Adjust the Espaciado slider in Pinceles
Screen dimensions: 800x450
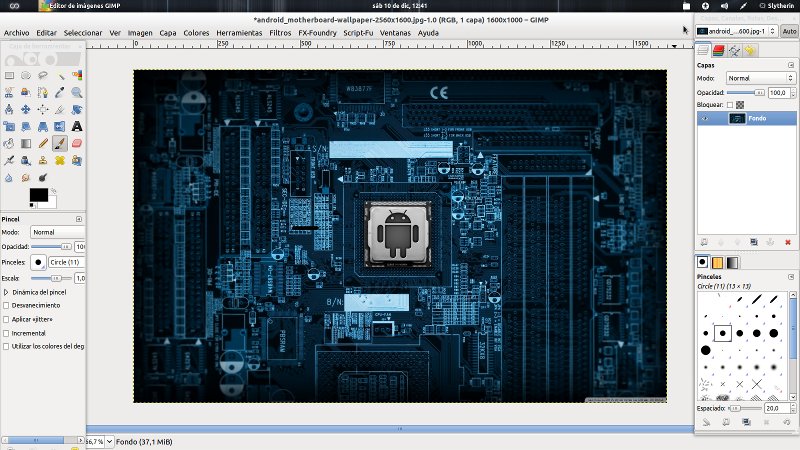pyautogui.click(x=744, y=408)
